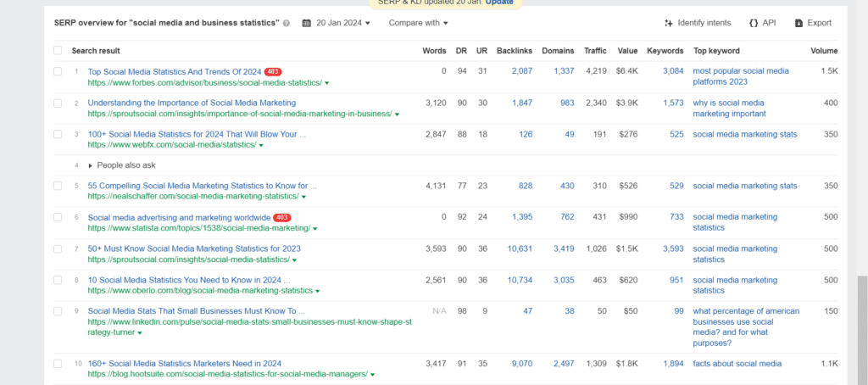Click the Export button label
The image size is (868, 385).
pyautogui.click(x=820, y=23)
